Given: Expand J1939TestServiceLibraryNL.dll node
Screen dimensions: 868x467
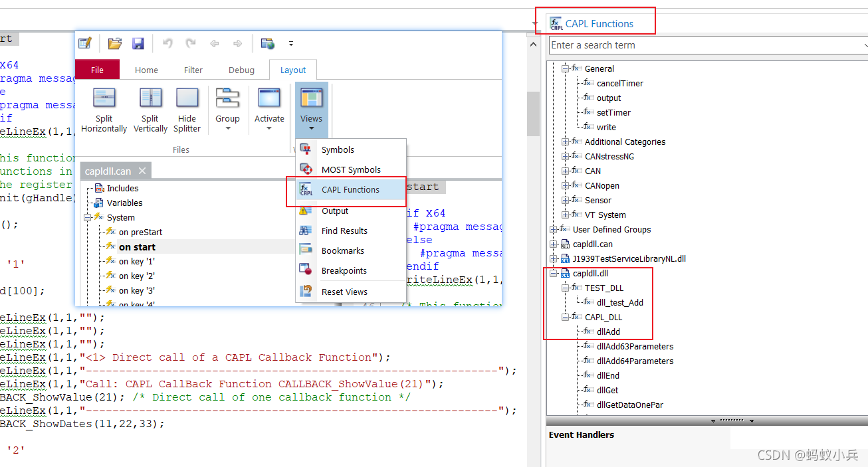Looking at the screenshot, I should tap(553, 258).
